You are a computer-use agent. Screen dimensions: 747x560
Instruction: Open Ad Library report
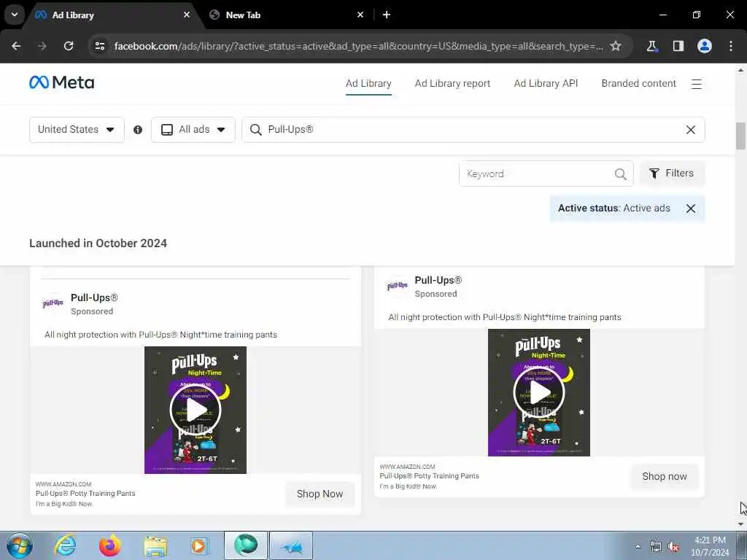coord(452,83)
